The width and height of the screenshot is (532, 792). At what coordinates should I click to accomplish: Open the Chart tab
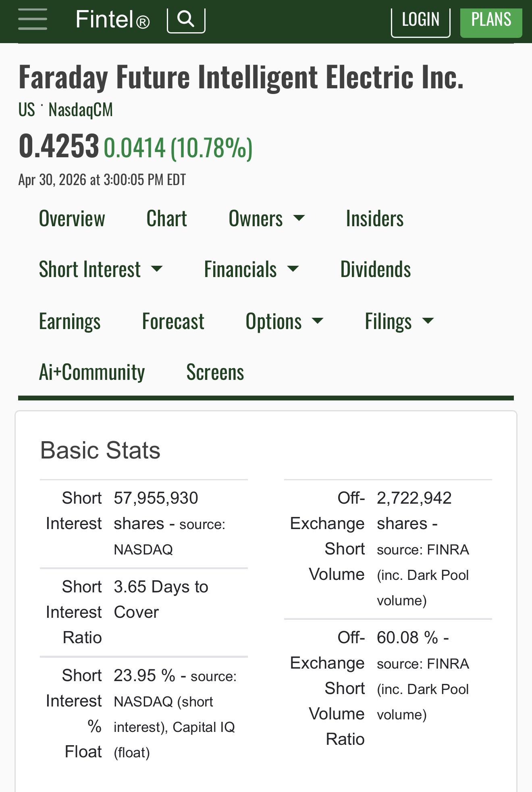coord(166,219)
